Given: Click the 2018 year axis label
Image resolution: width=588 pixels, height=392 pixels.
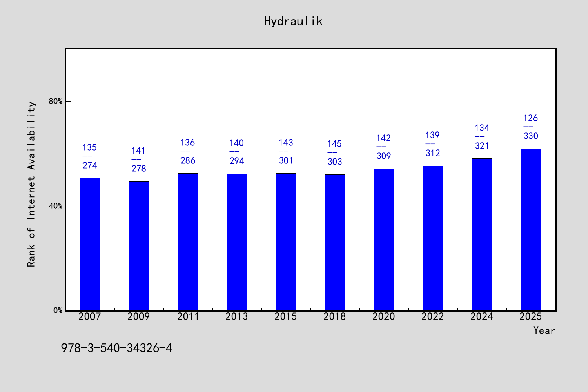Looking at the screenshot, I should [335, 316].
